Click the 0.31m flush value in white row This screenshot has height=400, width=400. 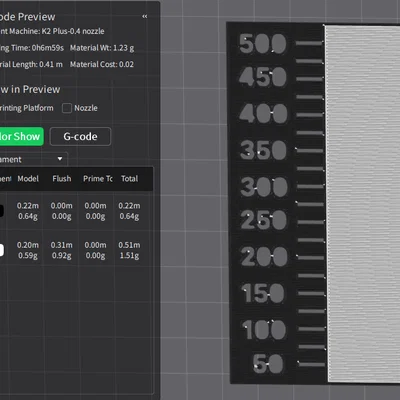point(62,245)
